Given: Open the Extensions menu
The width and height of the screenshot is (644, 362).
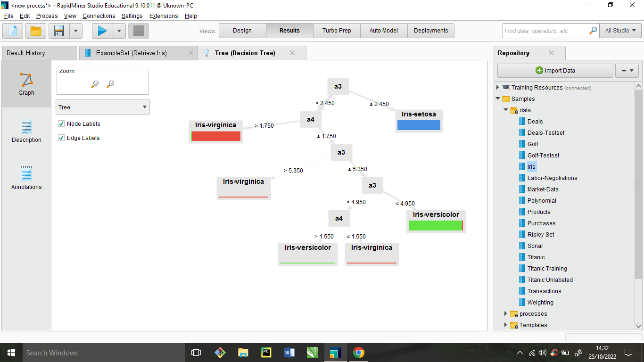Looking at the screenshot, I should click(x=163, y=16).
